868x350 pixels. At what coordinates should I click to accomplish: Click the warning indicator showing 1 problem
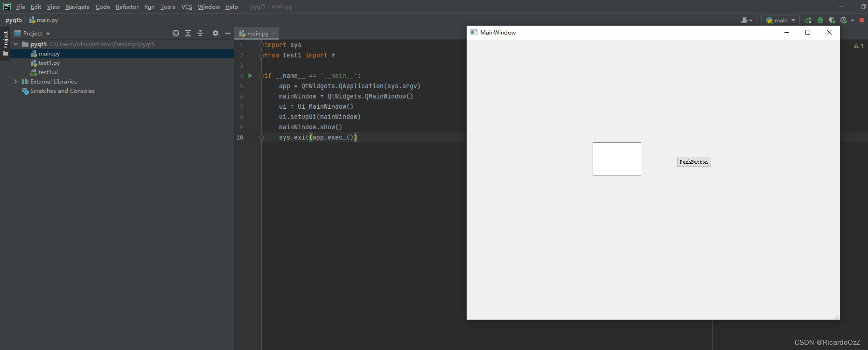859,46
